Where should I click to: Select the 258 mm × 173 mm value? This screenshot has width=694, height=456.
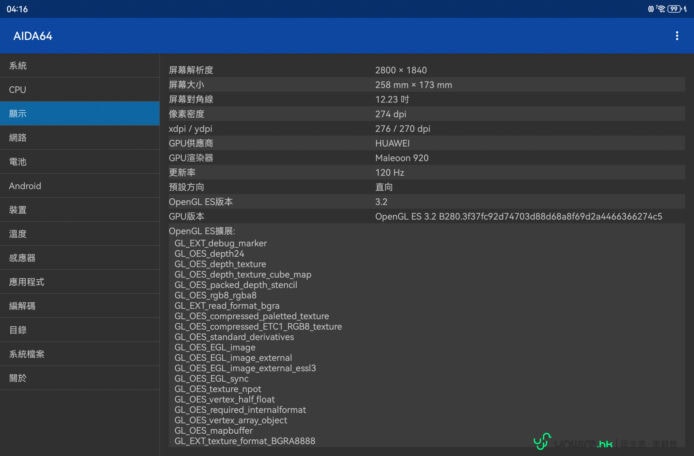(414, 85)
